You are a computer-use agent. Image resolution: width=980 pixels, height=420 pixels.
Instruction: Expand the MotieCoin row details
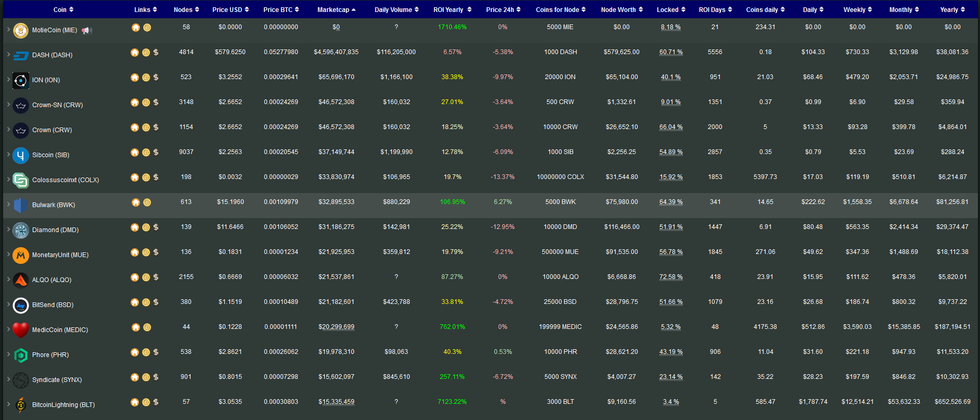tap(8, 30)
